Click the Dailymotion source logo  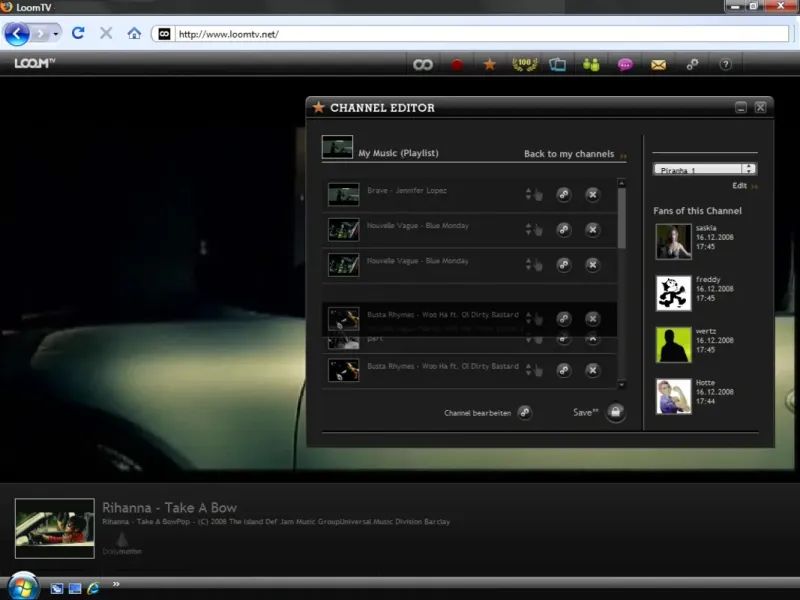(122, 545)
